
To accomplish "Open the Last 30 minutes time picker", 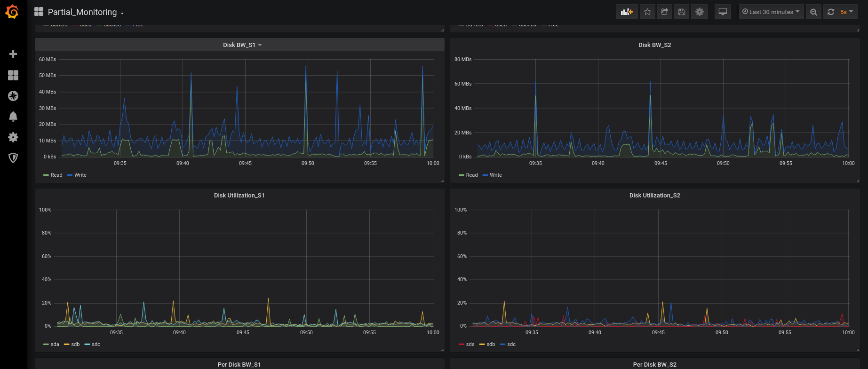I will pyautogui.click(x=771, y=12).
